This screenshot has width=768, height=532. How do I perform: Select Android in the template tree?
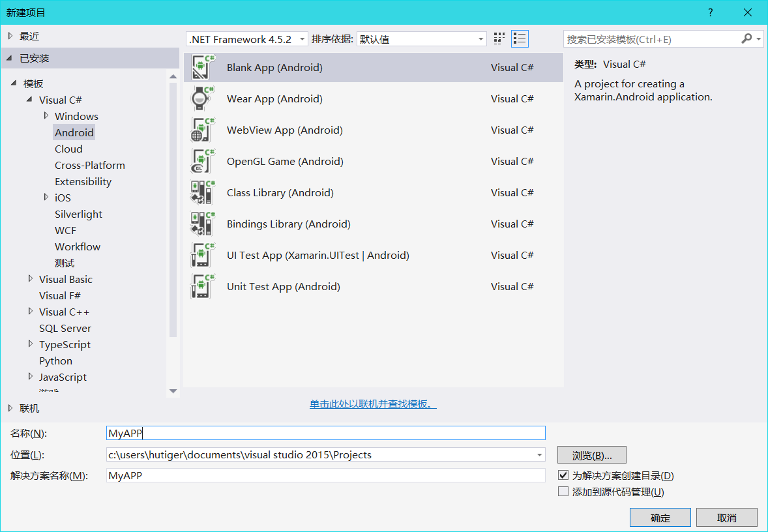74,132
